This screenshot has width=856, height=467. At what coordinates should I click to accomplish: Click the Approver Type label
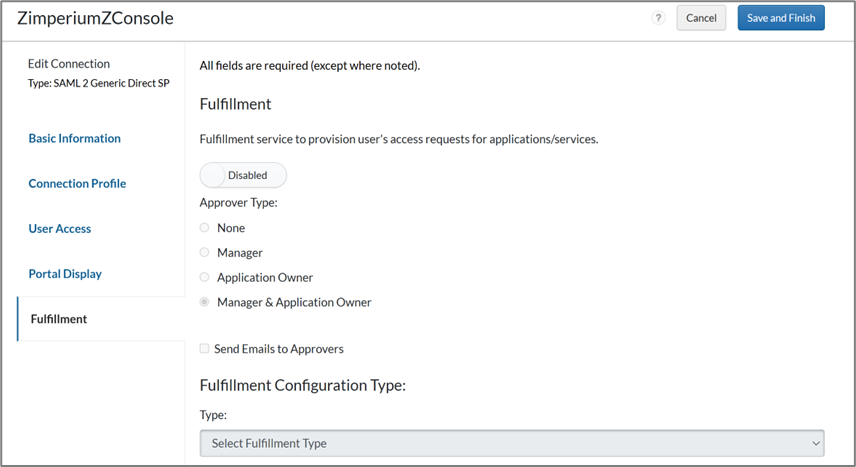pyautogui.click(x=238, y=202)
